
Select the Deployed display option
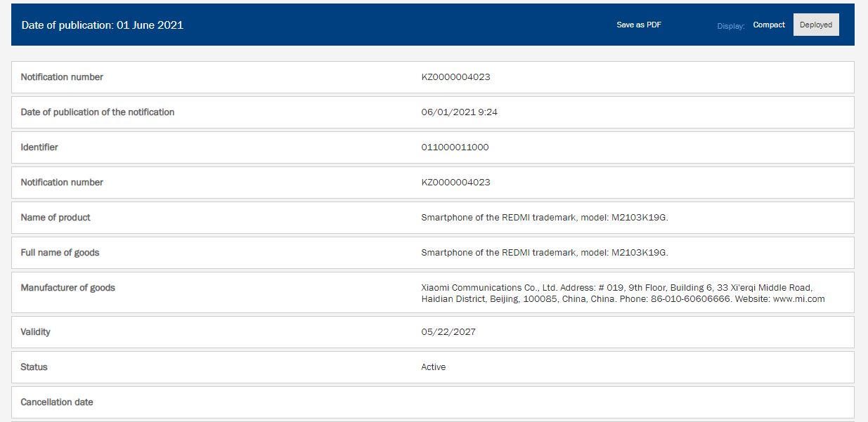click(x=816, y=25)
